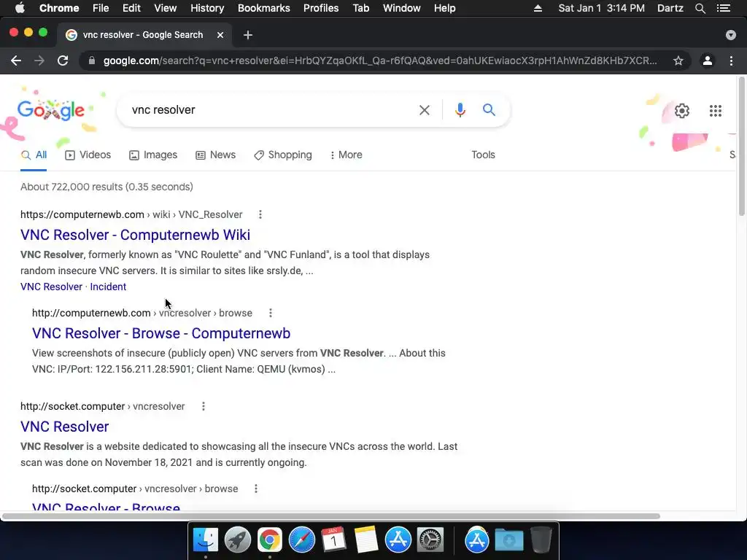Open options for the computernewb wiki result
The height and width of the screenshot is (560, 747).
coord(260,214)
